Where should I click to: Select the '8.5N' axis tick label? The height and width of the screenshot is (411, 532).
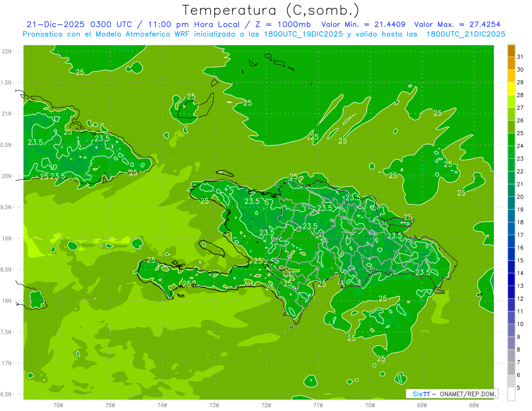click(x=7, y=270)
